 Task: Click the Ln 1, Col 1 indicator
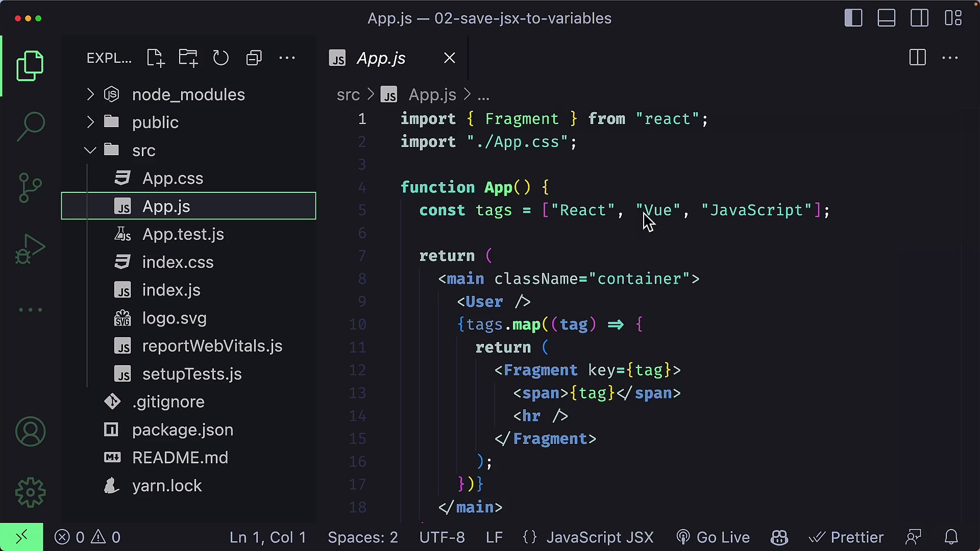click(x=267, y=537)
